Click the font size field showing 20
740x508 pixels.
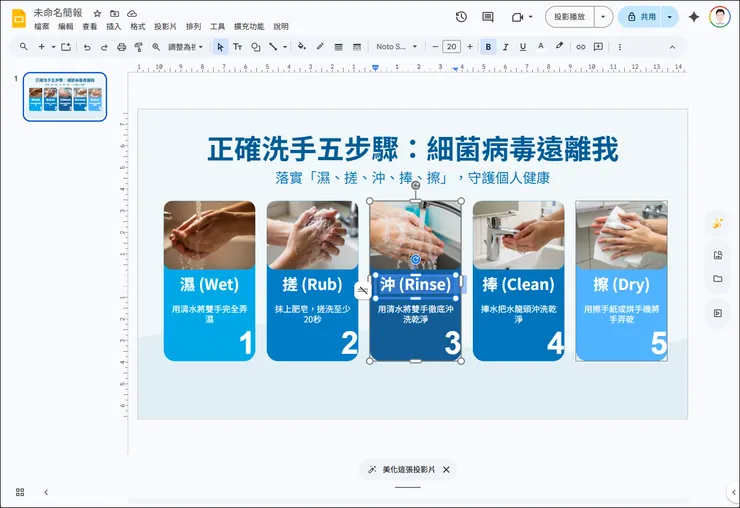pos(452,47)
